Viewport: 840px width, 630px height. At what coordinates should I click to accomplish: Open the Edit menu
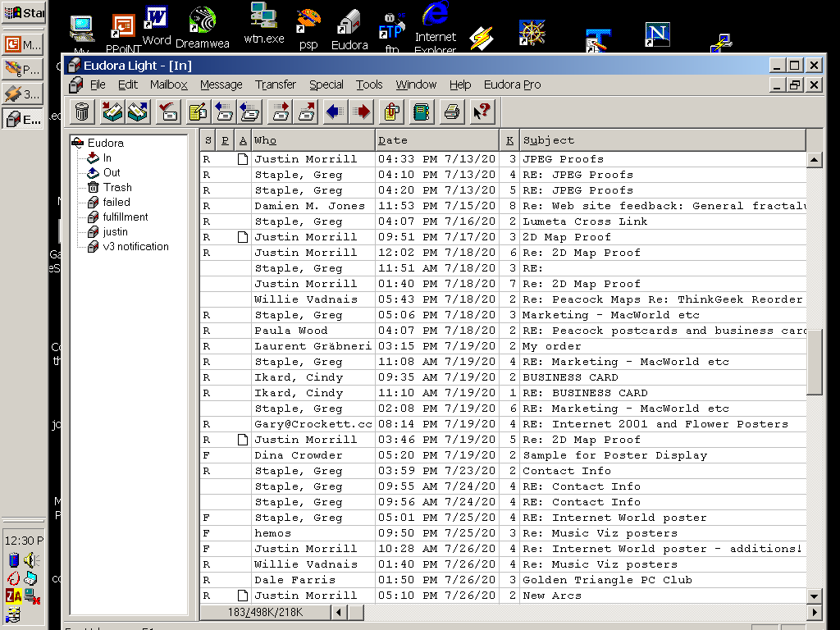(x=128, y=84)
